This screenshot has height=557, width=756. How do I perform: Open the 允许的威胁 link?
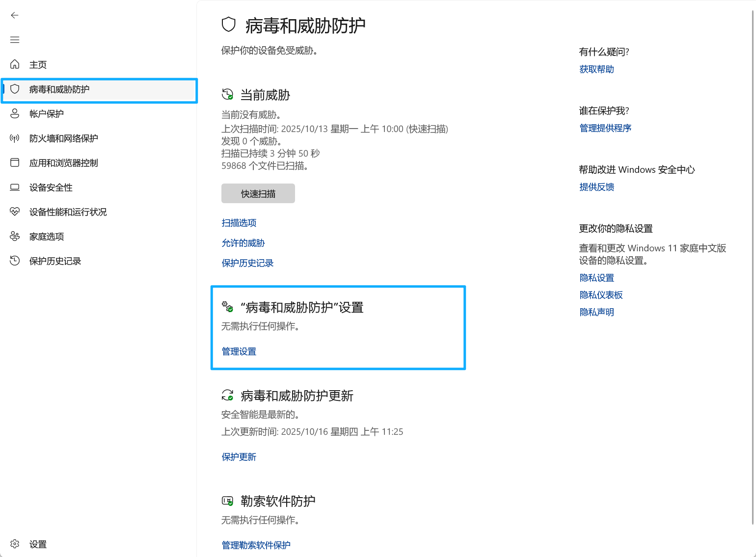(x=243, y=243)
